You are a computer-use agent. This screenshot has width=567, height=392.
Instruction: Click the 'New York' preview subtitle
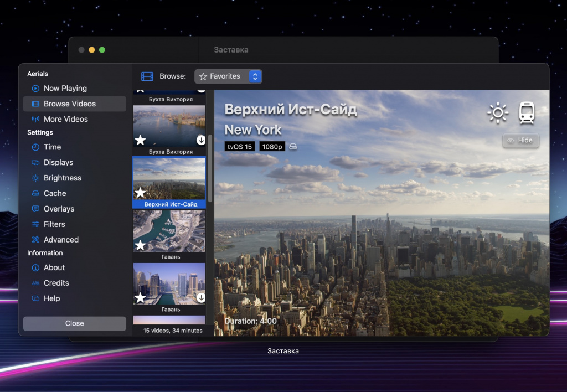(x=253, y=130)
